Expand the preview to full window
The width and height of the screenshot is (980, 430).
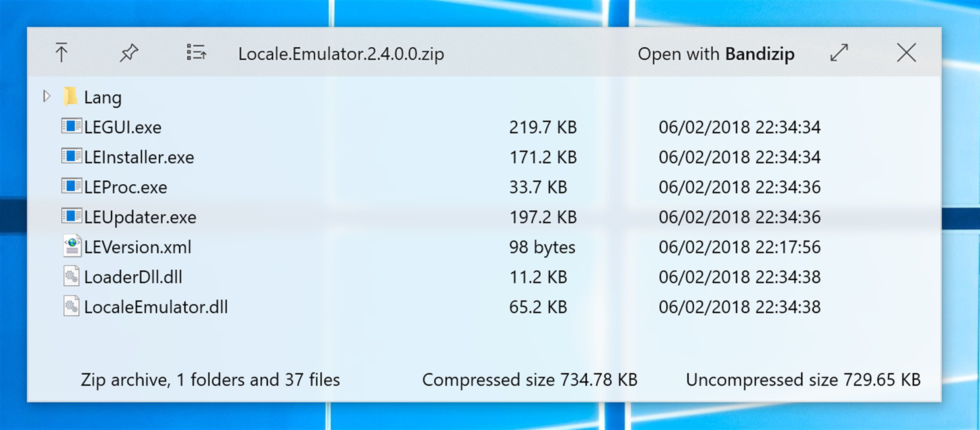(x=839, y=53)
